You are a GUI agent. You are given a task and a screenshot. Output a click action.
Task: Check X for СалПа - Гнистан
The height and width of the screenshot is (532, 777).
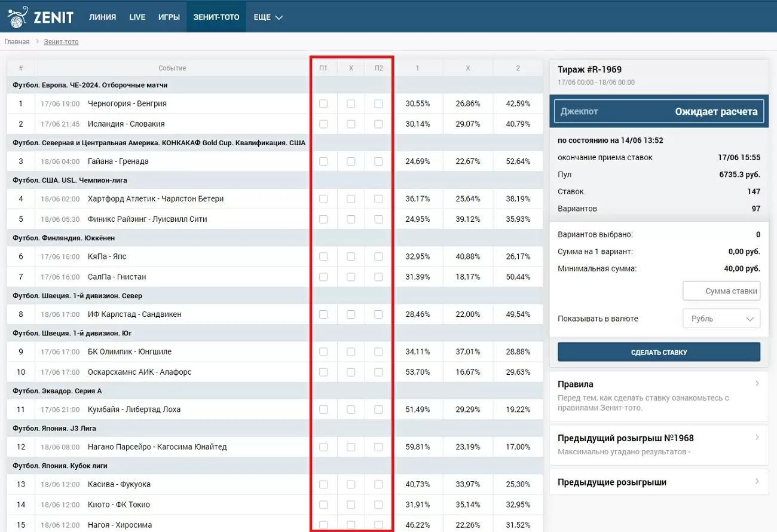tap(351, 277)
